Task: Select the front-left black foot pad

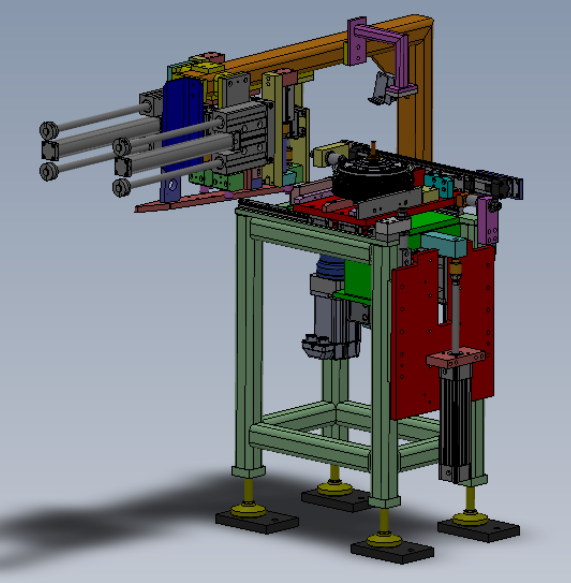Action: pos(257,522)
